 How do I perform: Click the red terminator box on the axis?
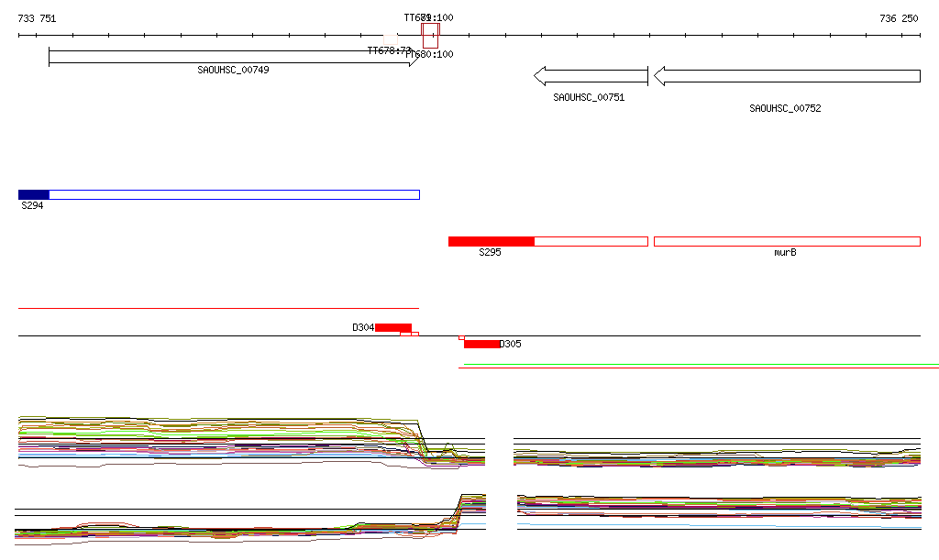431,36
